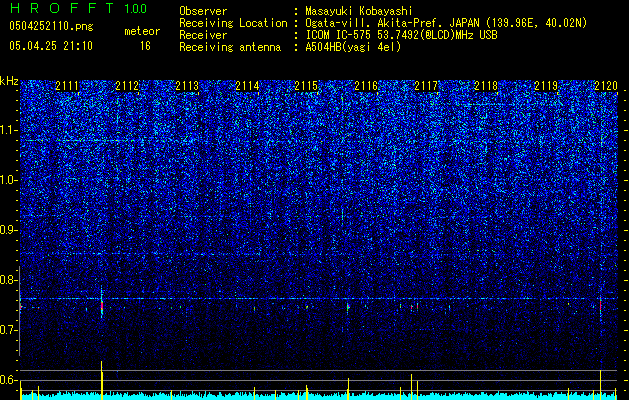
Task: Click the 2118 time marker
Action: click(x=486, y=86)
